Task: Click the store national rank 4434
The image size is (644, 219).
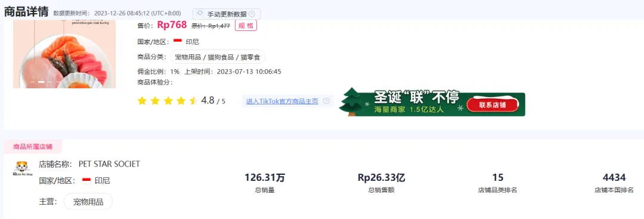Action: coord(614,177)
